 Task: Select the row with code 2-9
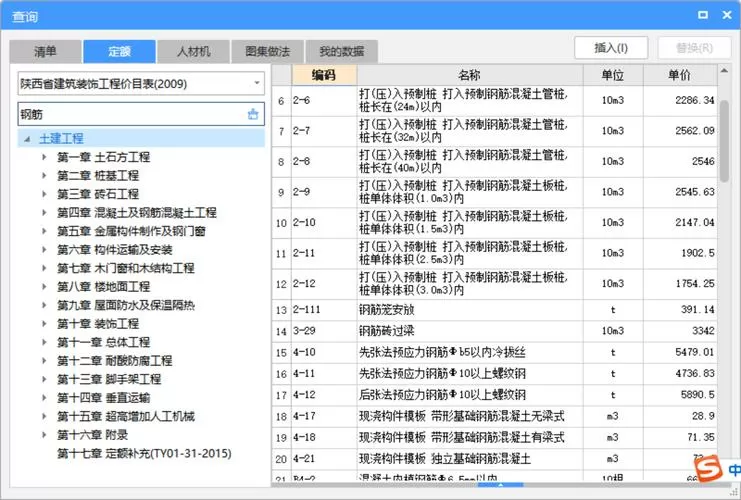(494, 192)
